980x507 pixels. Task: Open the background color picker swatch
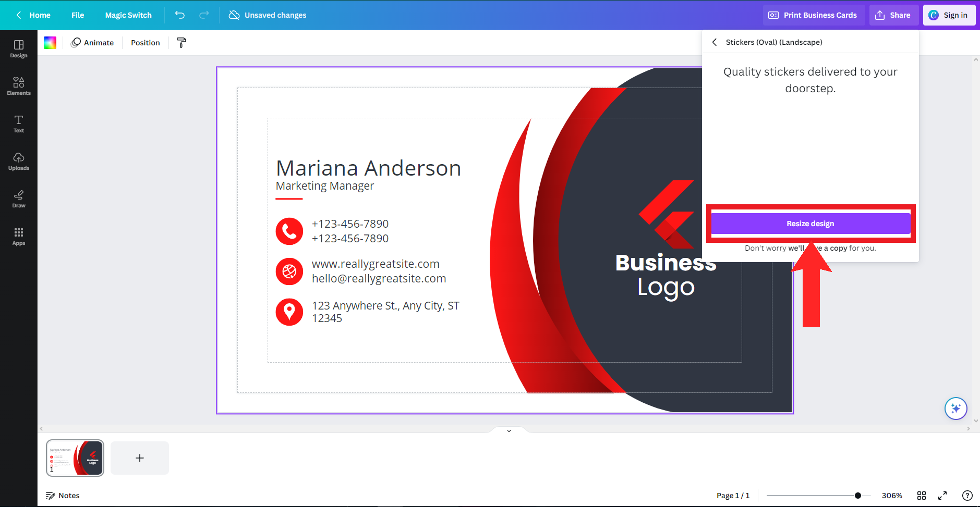(50, 43)
